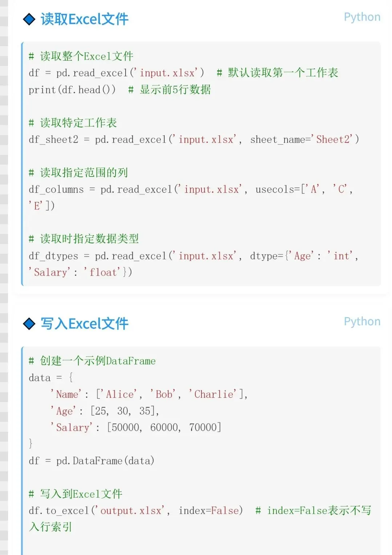Click the diamond icon beside 写入Excel文件
392x555 pixels.
tap(29, 324)
